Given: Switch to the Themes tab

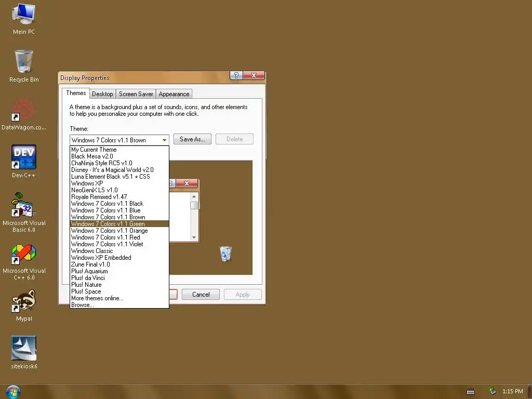Looking at the screenshot, I should 76,93.
